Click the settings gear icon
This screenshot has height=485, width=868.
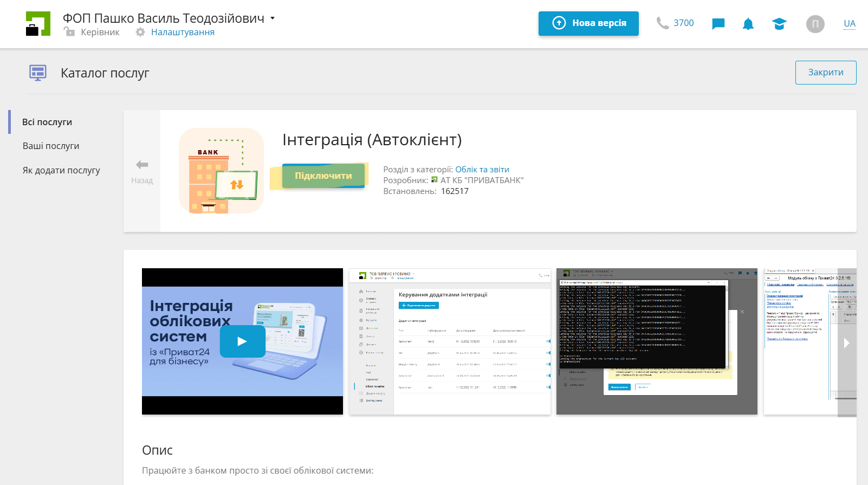click(140, 32)
